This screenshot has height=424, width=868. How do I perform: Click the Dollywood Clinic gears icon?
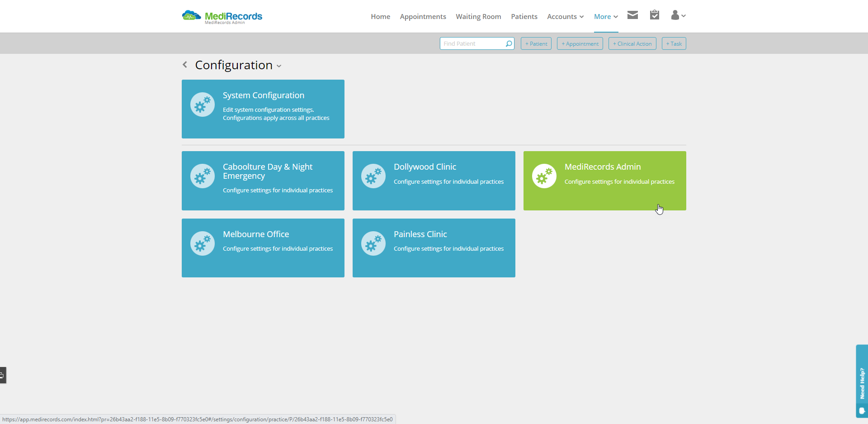point(373,176)
